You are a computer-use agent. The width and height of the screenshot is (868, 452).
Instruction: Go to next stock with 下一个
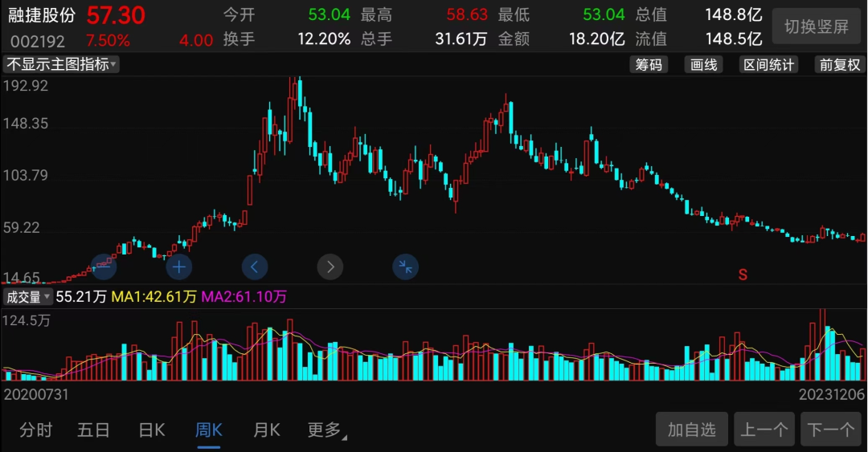point(831,430)
